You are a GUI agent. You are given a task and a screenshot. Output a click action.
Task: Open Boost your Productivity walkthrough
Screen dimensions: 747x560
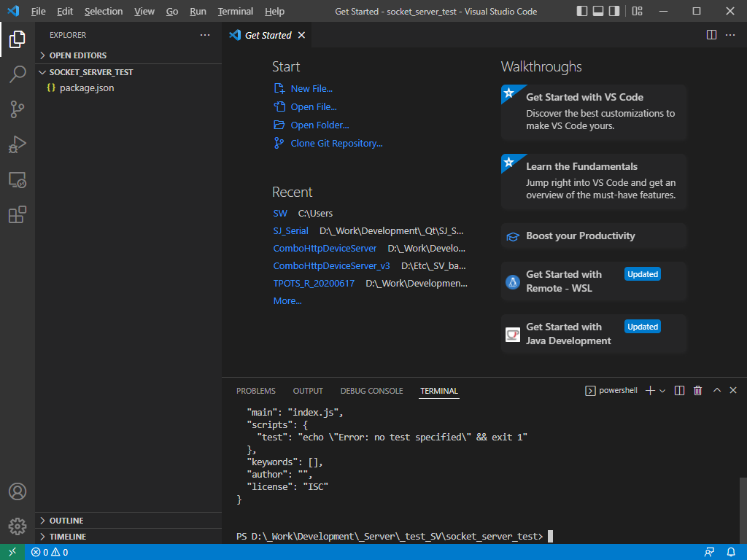tap(594, 236)
